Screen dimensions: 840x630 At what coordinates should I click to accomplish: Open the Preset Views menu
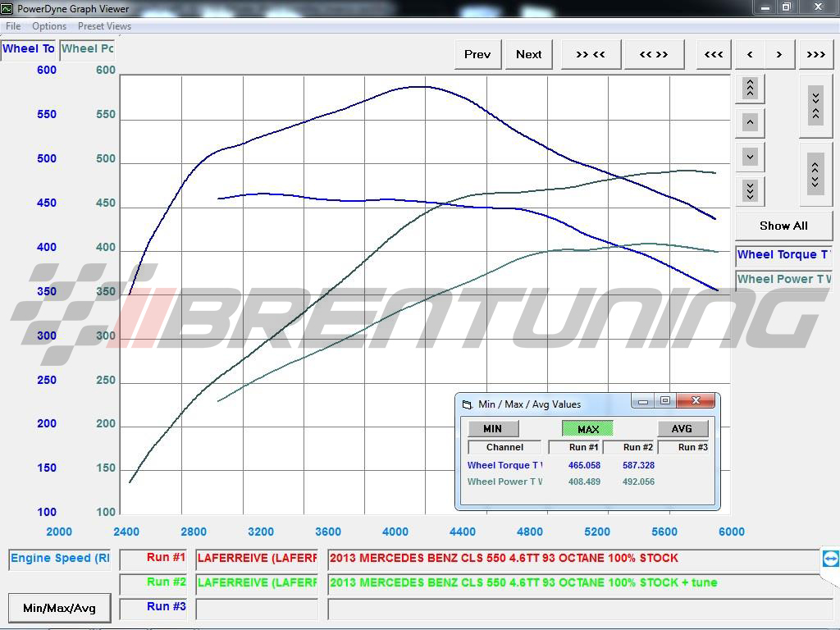point(104,26)
